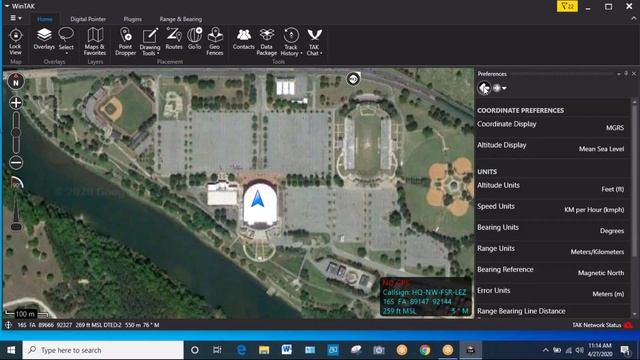Screen dimensions: 640x360
Task: Open Word from taskbar
Action: pyautogui.click(x=287, y=350)
